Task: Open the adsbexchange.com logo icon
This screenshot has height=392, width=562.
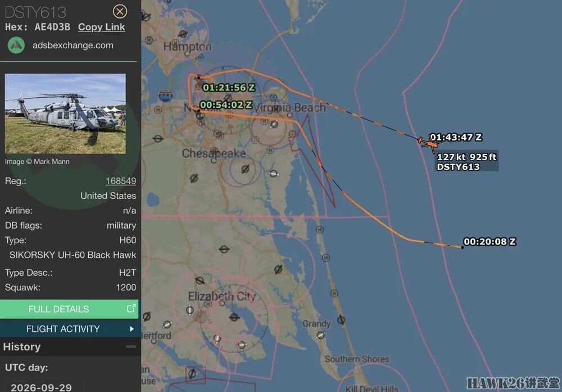Action: click(16, 45)
